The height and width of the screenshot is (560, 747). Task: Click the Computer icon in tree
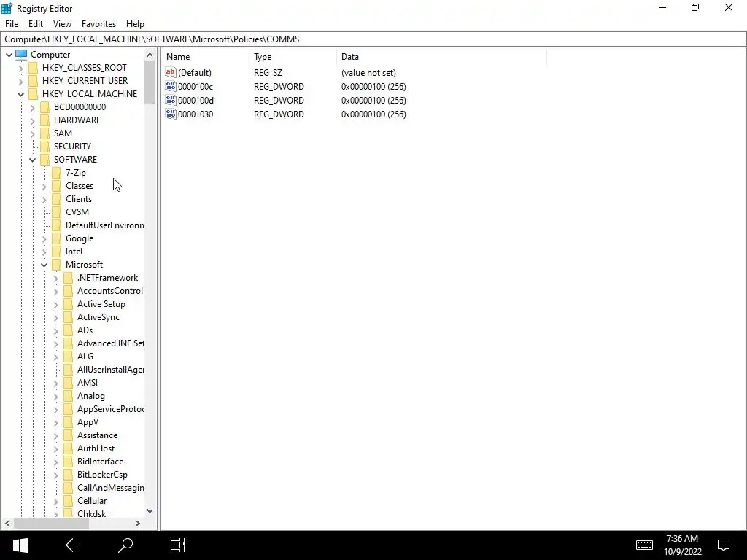21,54
